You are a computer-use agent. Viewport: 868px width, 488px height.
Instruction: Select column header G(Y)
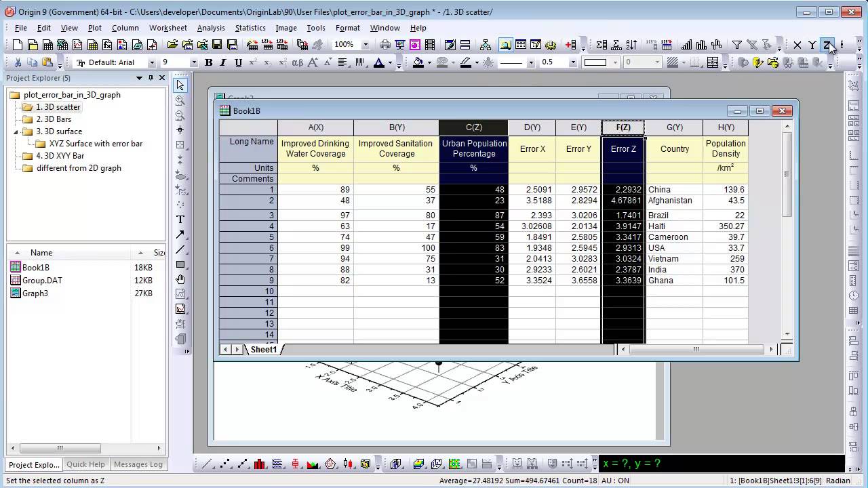point(675,127)
